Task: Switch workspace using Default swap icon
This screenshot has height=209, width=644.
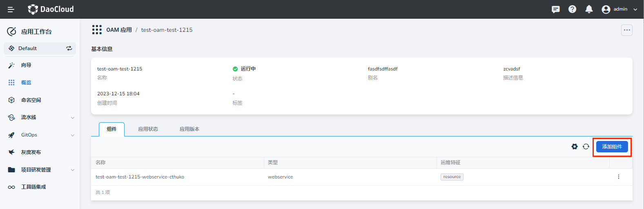Action: (69, 48)
